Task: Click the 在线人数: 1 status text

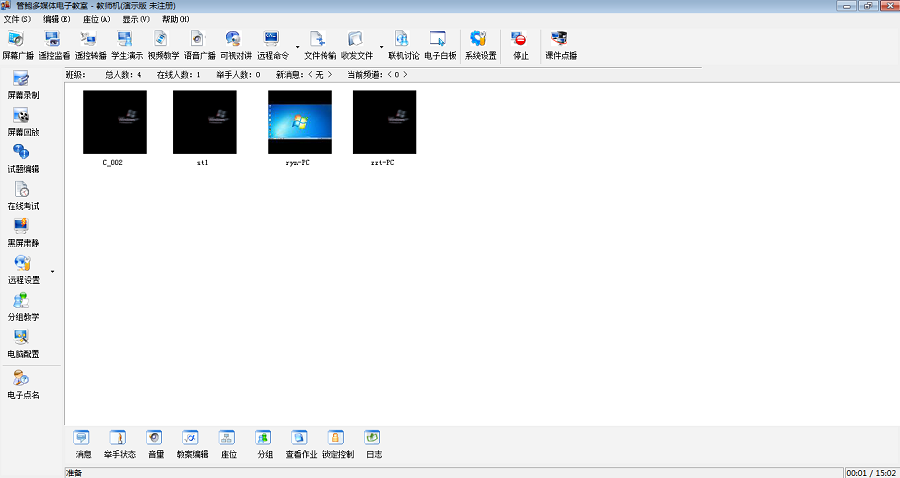Action: point(179,75)
